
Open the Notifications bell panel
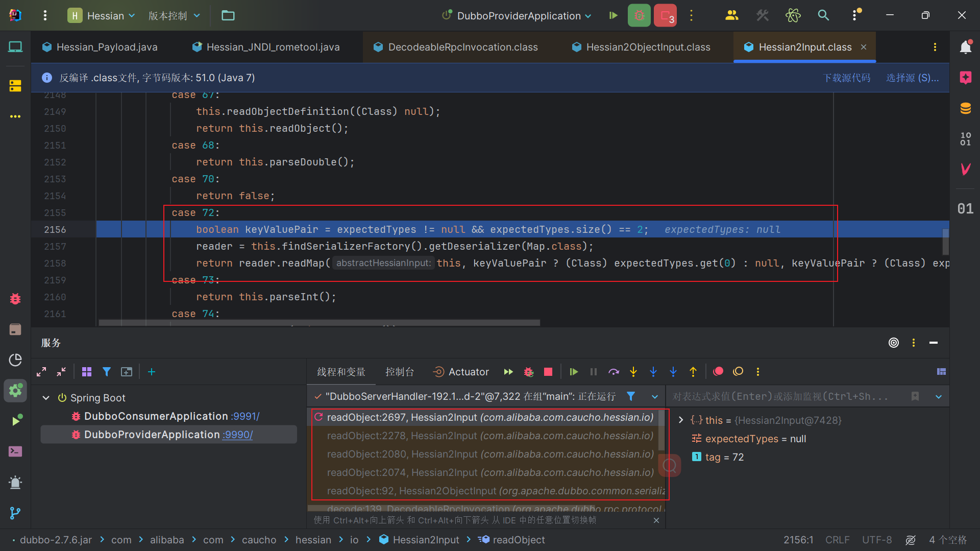click(x=965, y=47)
